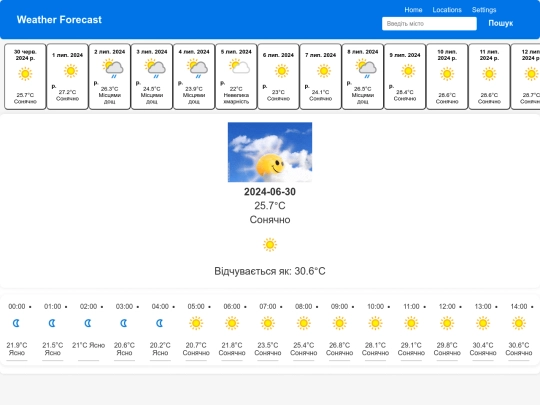Select the 7 лип. 2024 sun icon
The image size is (540, 405).
pos(323,71)
